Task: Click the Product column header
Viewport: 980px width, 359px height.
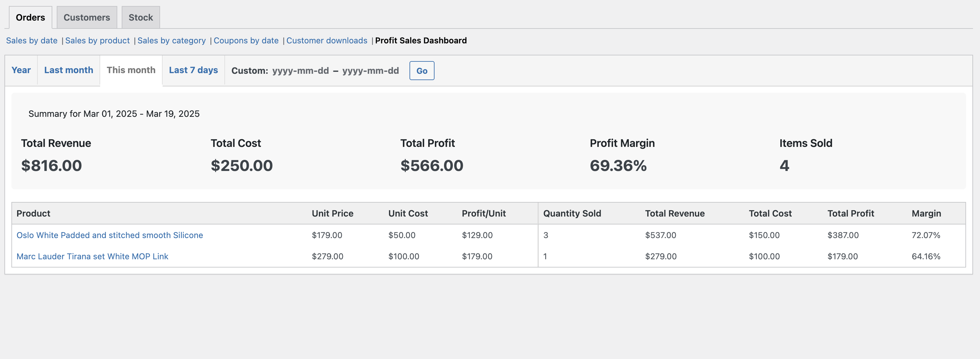Action: click(x=34, y=213)
